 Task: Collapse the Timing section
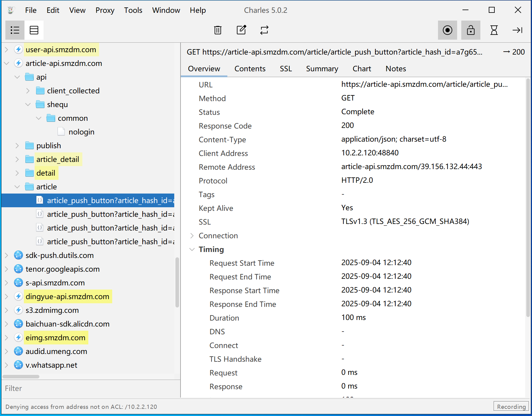point(192,249)
